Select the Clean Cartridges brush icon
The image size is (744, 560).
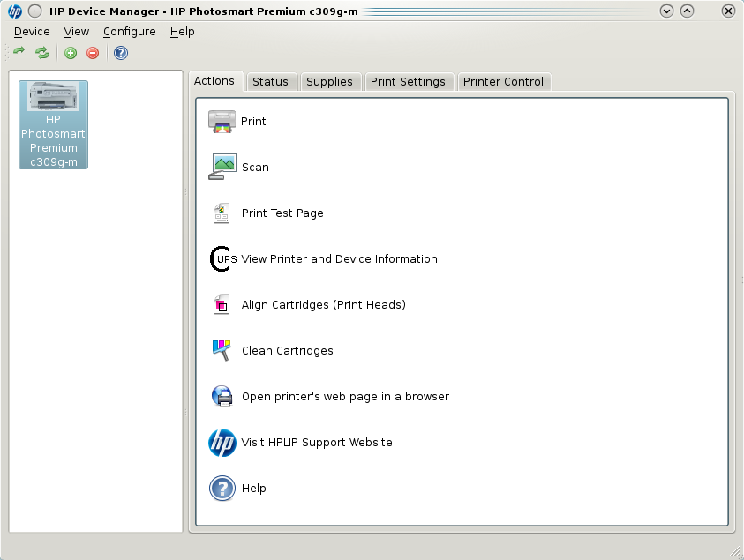coord(221,350)
